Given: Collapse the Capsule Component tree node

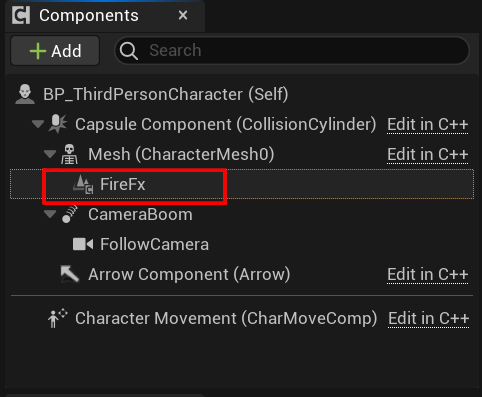Looking at the screenshot, I should (38, 124).
